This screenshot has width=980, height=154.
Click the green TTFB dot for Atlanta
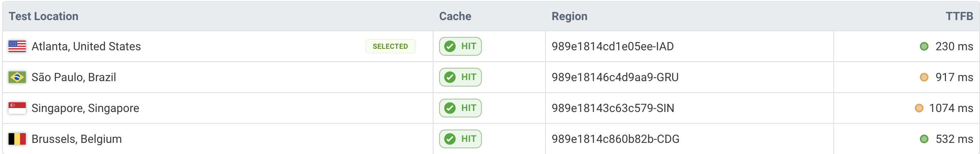pyautogui.click(x=924, y=47)
